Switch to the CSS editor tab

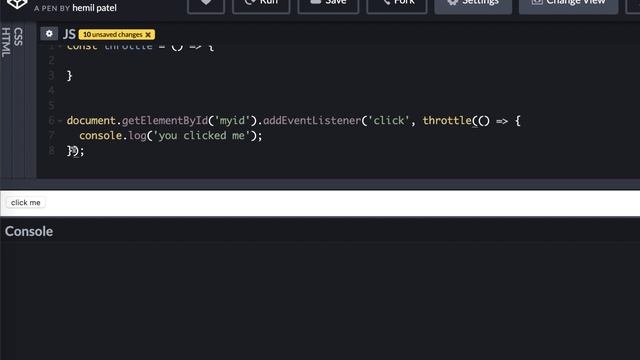pos(18,37)
